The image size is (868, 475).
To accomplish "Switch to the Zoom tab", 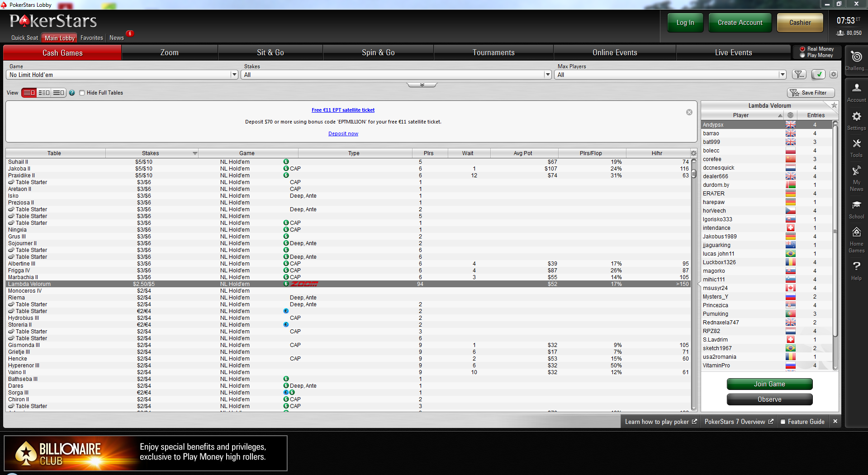I will (x=170, y=53).
